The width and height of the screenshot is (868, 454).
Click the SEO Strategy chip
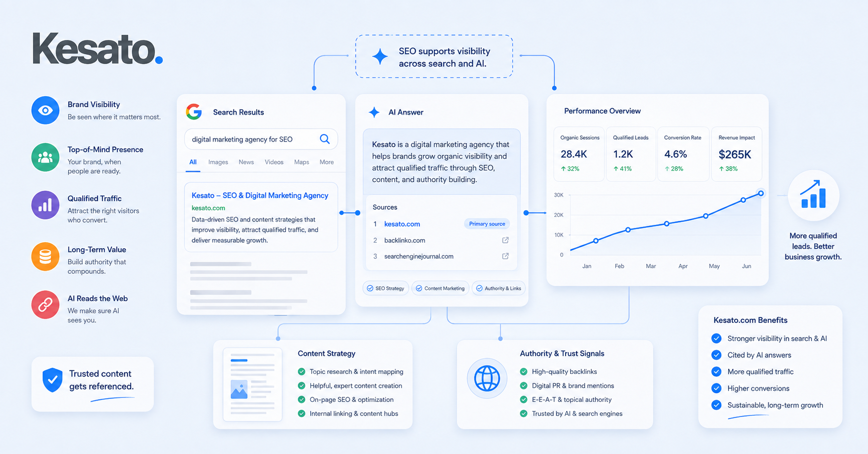coord(385,288)
